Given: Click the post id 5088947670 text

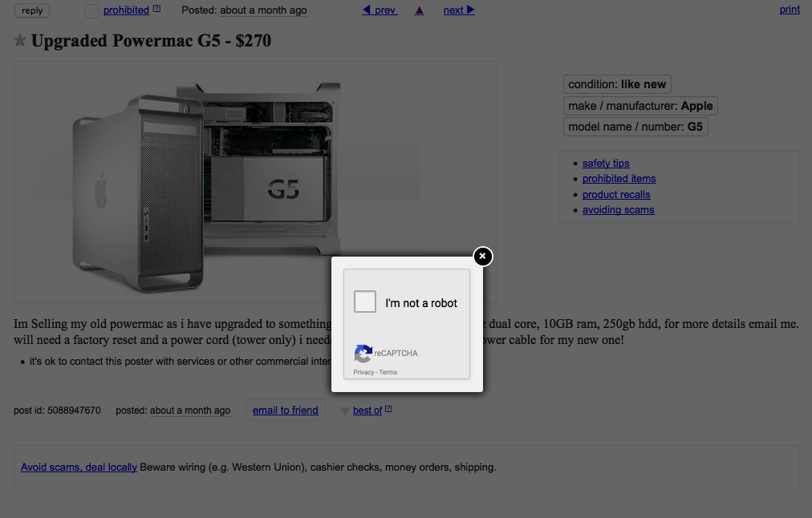Looking at the screenshot, I should point(58,411).
